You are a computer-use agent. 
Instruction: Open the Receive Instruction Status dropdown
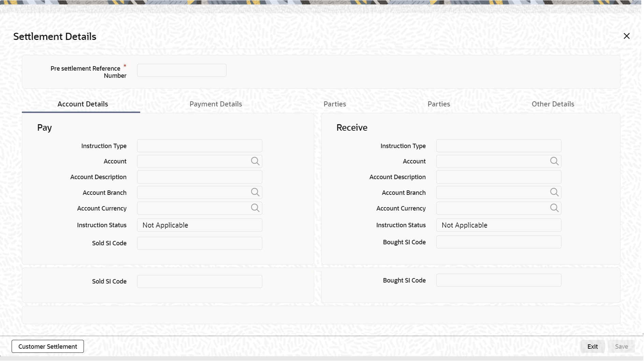(x=498, y=225)
